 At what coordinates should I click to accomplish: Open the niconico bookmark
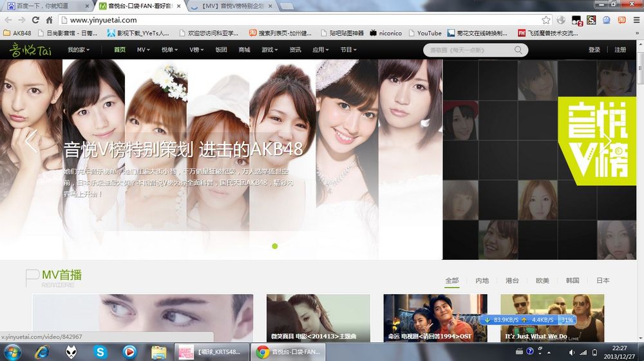pyautogui.click(x=386, y=33)
